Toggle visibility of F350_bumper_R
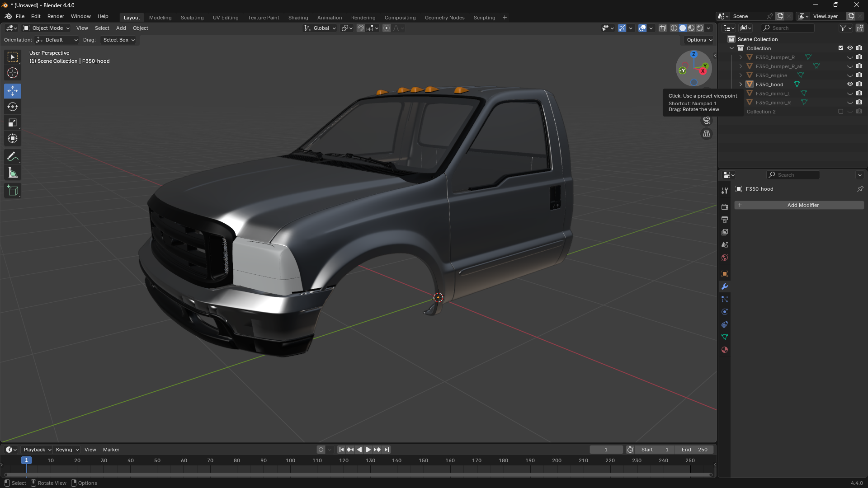The height and width of the screenshot is (488, 868). (850, 57)
